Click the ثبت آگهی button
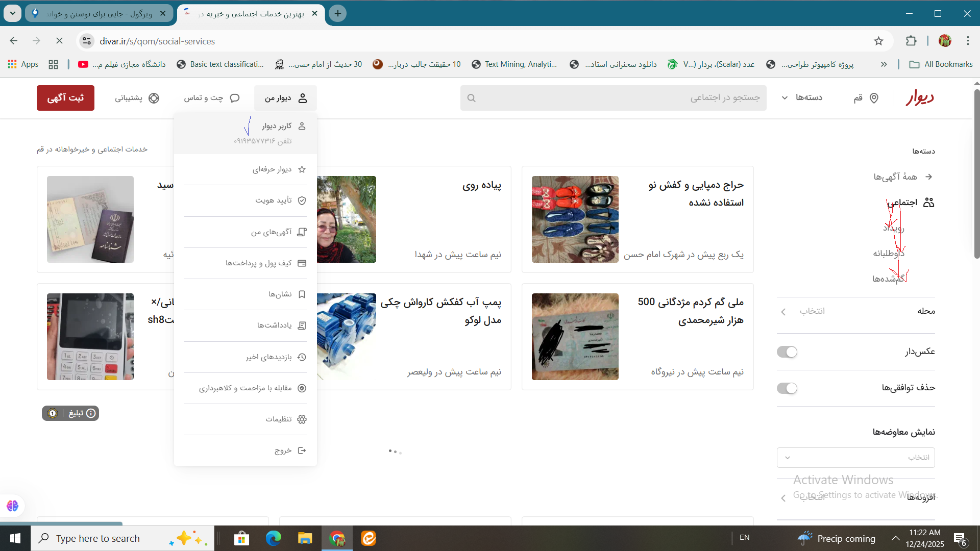The image size is (980, 551). pyautogui.click(x=65, y=98)
